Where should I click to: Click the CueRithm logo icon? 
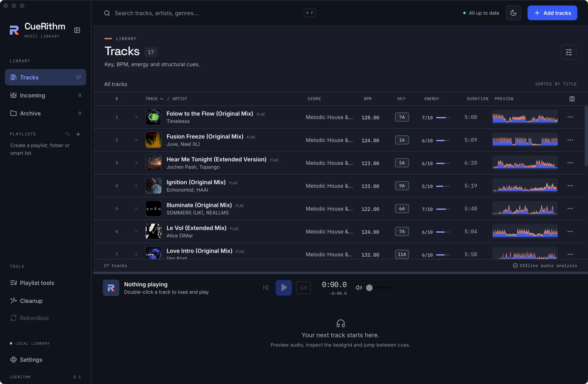[14, 30]
